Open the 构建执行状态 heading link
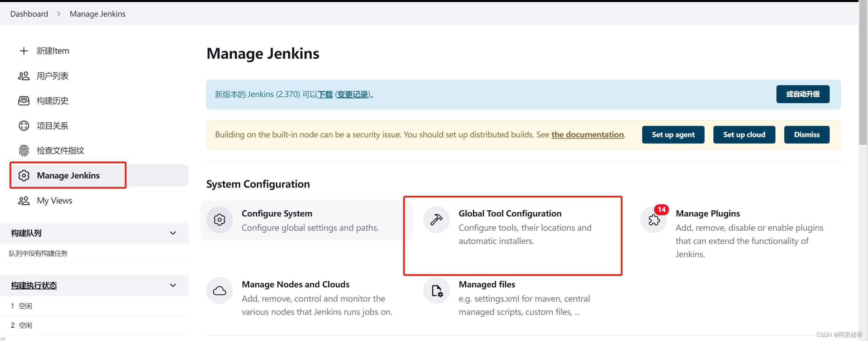Image resolution: width=868 pixels, height=341 pixels. [x=34, y=285]
